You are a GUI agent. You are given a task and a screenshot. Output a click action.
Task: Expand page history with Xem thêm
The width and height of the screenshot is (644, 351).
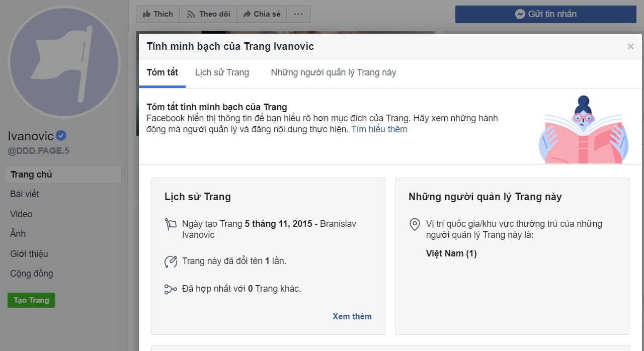coord(352,316)
